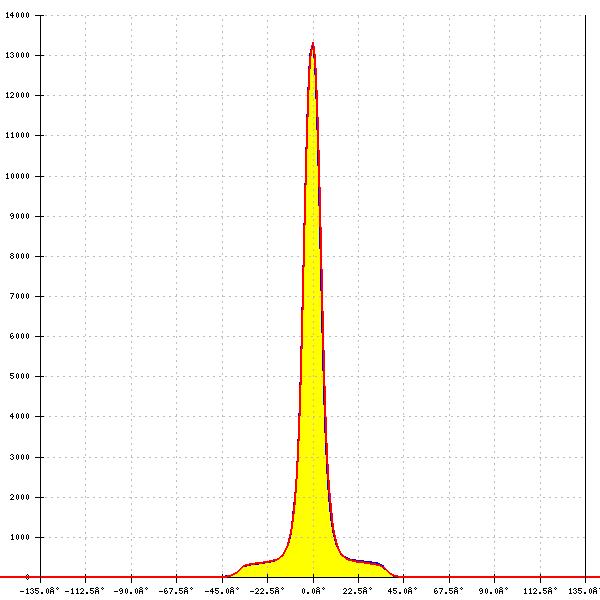This screenshot has width=600, height=600.
Task: Click the "-67.5Â°" x-axis label
Action: tap(176, 591)
